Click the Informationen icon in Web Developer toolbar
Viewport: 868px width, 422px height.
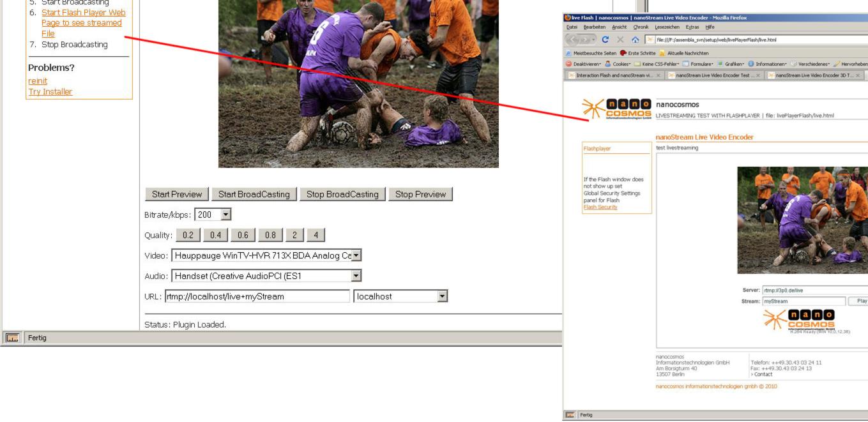tap(751, 63)
